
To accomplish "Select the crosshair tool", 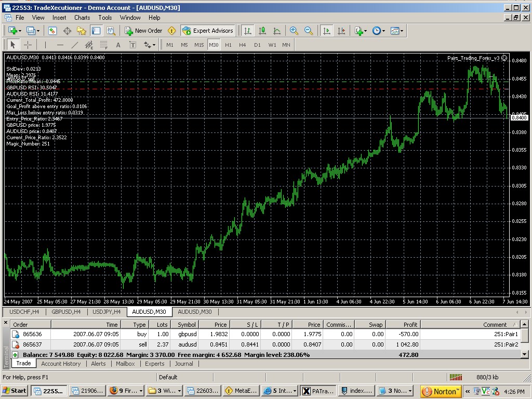I will click(x=28, y=45).
